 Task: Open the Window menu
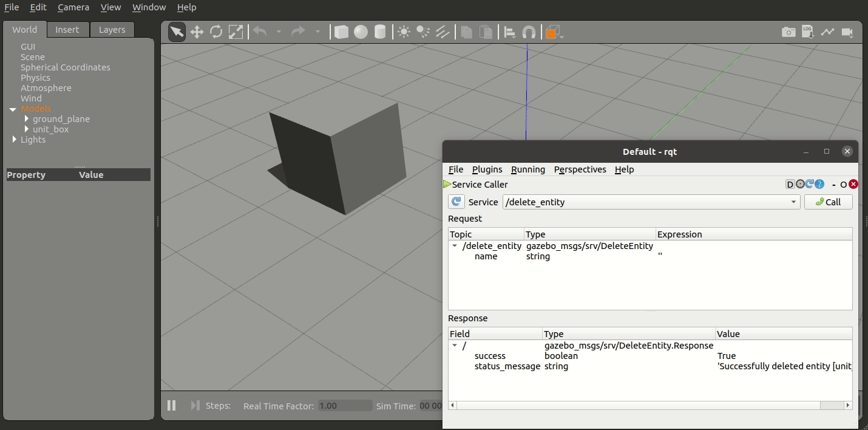point(149,7)
